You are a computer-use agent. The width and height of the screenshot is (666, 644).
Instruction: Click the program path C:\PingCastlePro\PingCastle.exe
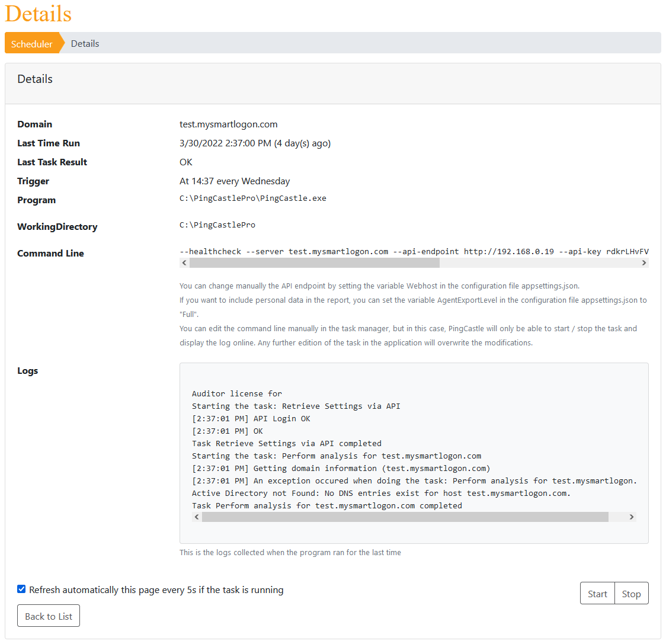point(253,198)
